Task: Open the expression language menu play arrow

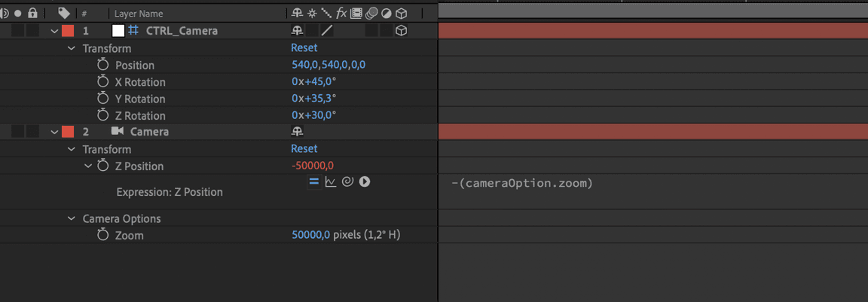Action: click(x=365, y=182)
